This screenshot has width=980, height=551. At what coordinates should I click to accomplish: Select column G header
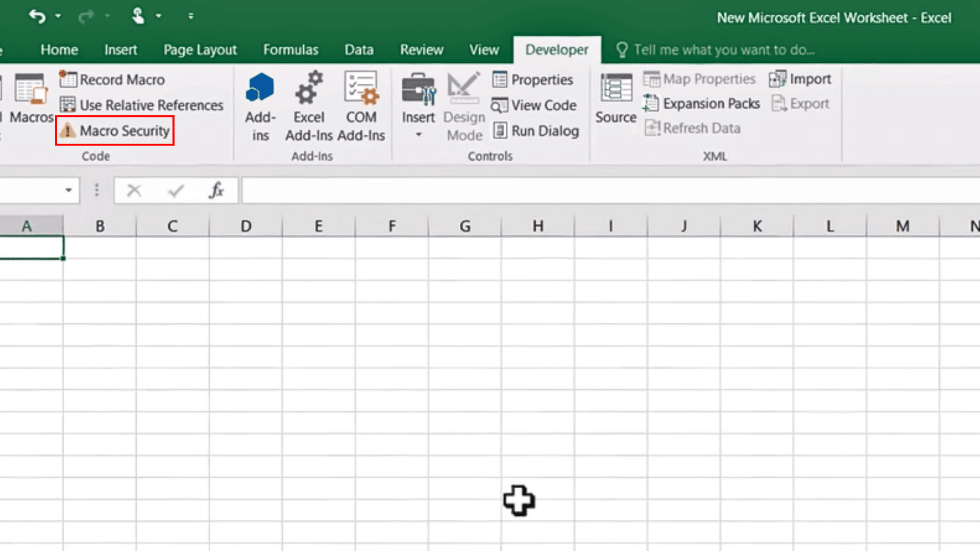pos(465,226)
